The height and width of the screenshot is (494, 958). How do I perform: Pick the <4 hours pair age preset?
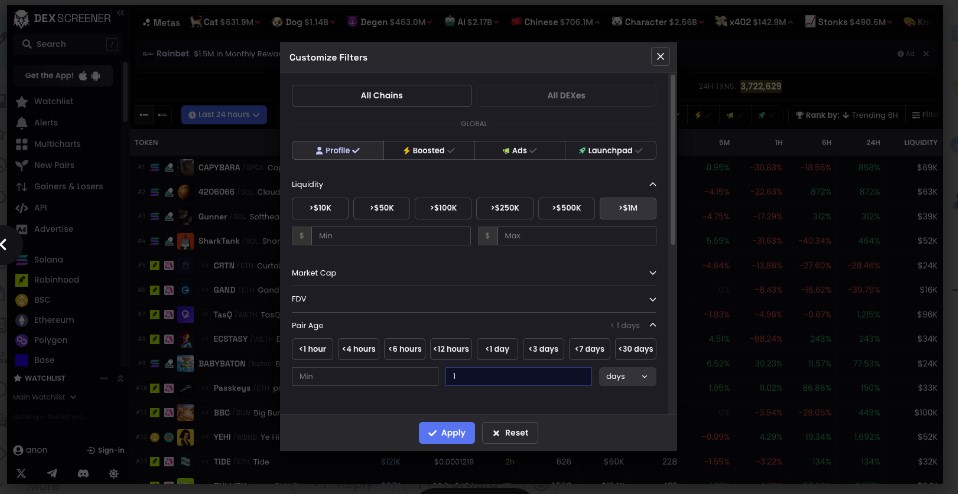[x=359, y=349]
